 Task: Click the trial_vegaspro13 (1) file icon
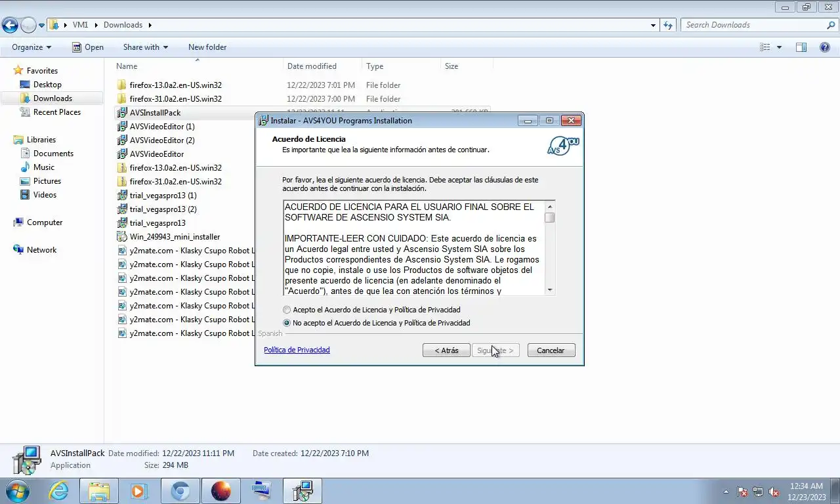click(x=122, y=196)
